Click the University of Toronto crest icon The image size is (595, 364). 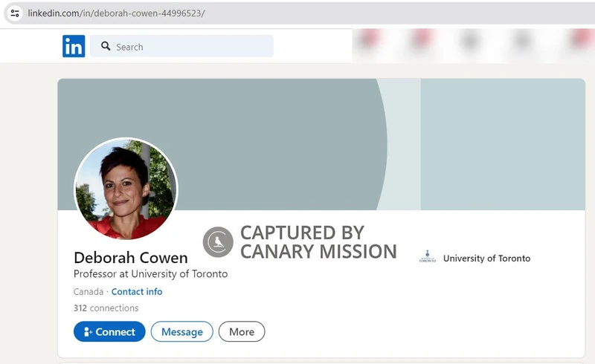[427, 257]
